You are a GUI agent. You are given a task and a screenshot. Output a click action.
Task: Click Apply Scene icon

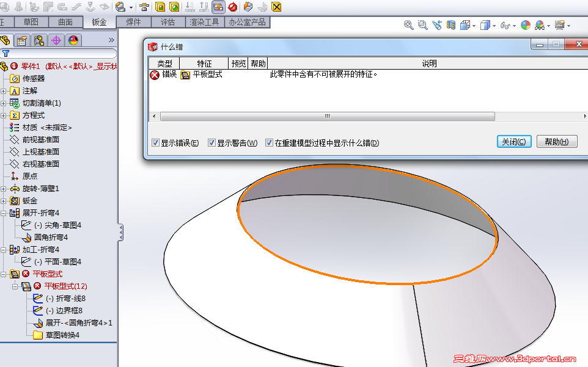(x=540, y=25)
